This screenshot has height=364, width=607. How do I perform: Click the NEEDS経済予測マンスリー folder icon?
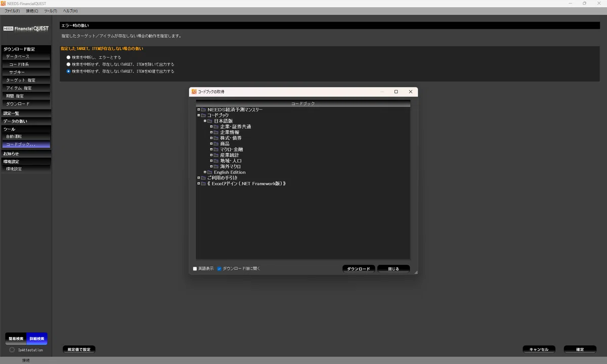pos(203,110)
